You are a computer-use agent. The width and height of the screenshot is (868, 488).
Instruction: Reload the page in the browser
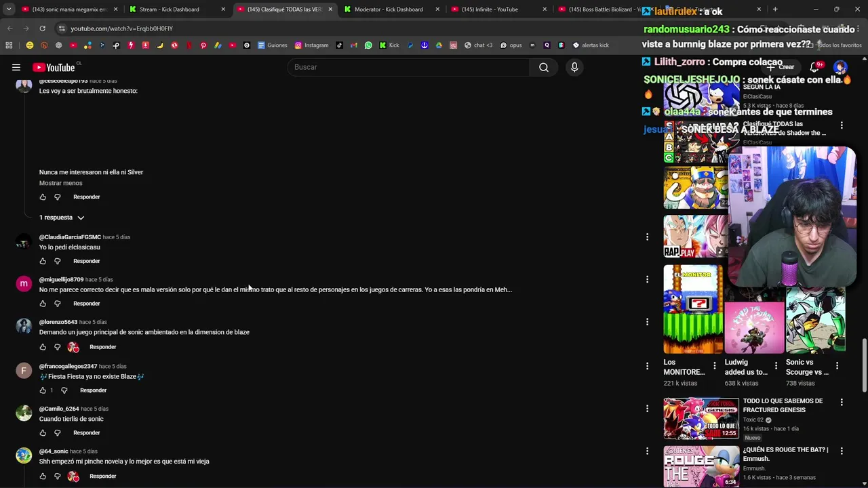coord(42,28)
